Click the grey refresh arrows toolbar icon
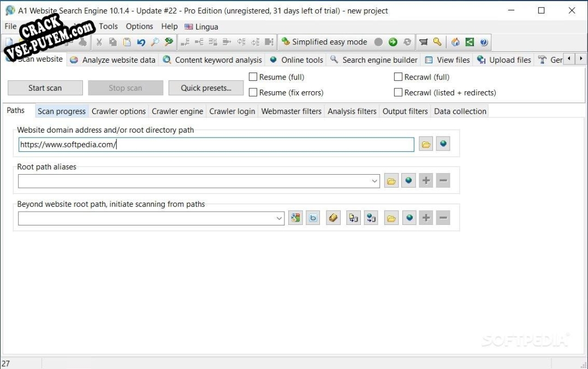 407,42
